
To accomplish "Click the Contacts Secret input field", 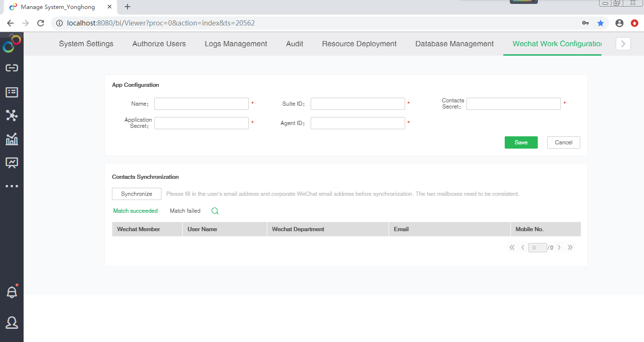I will pyautogui.click(x=514, y=104).
